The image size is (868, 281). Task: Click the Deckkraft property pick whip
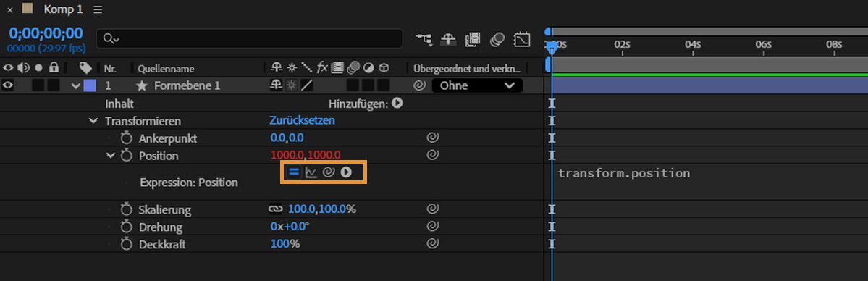tap(434, 243)
